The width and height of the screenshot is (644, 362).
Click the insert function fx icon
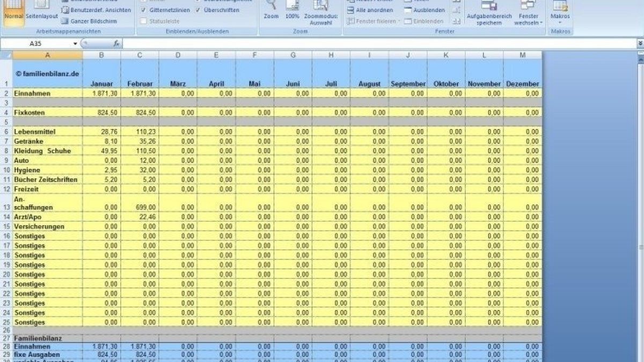[116, 43]
